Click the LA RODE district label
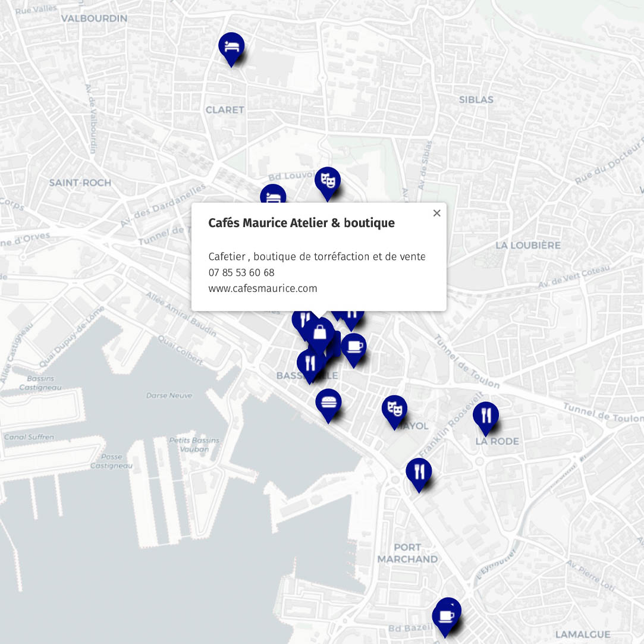This screenshot has width=644, height=644. click(497, 441)
